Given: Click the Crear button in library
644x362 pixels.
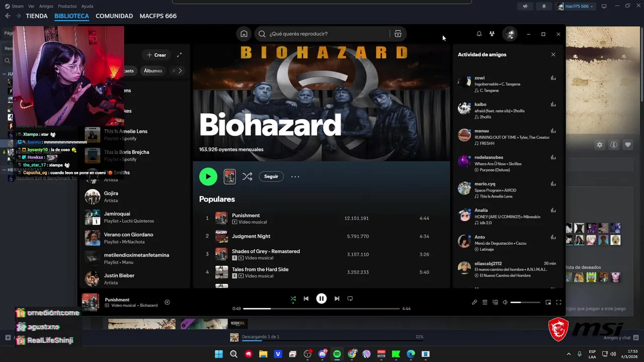Looking at the screenshot, I should (x=156, y=55).
